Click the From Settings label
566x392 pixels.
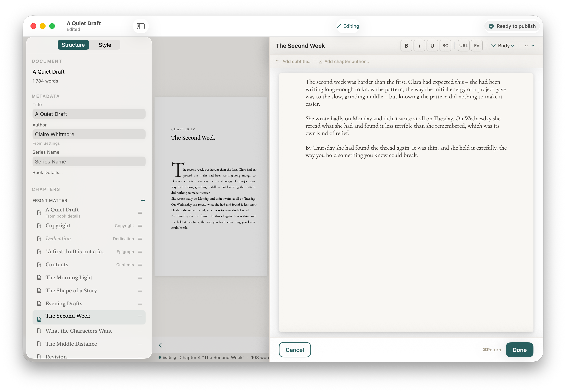[x=46, y=143]
